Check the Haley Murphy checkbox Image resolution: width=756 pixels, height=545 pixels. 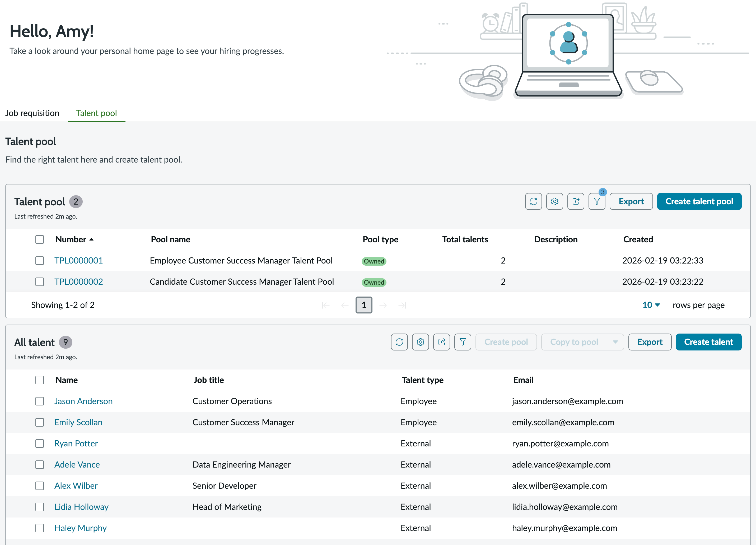point(40,528)
